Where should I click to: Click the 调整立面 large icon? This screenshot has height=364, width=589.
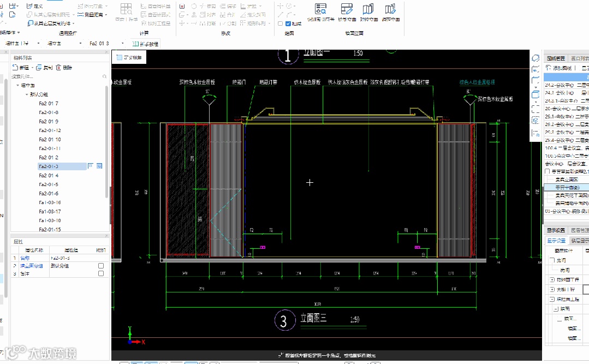click(391, 12)
